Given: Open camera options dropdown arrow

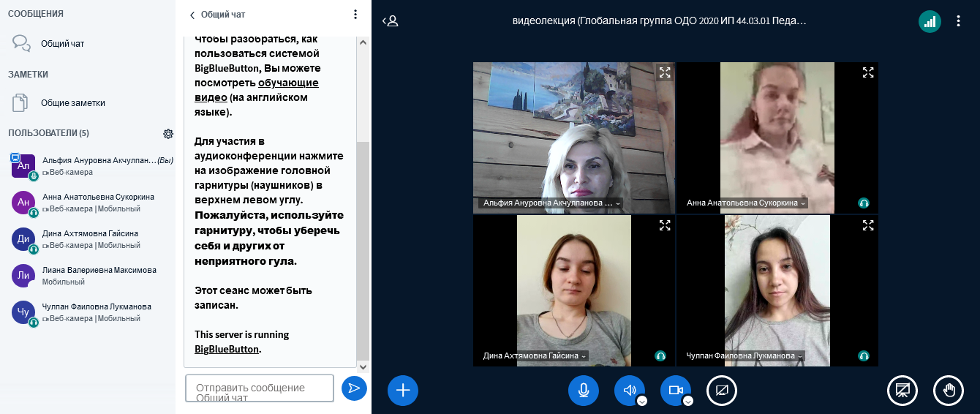Looking at the screenshot, I should pos(688,401).
